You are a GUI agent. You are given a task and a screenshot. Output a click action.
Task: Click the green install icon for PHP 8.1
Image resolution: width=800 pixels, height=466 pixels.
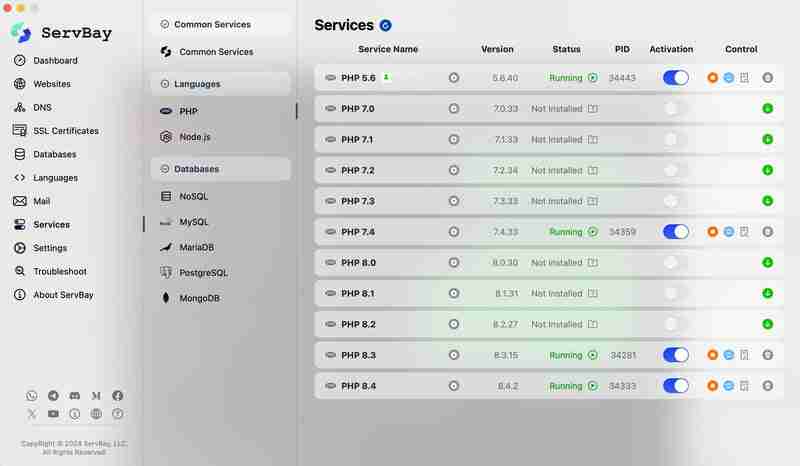[767, 293]
